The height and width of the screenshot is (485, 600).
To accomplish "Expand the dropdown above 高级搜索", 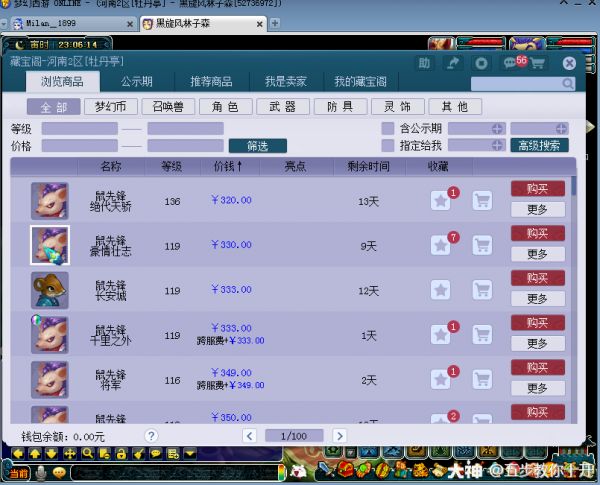I will pos(561,129).
